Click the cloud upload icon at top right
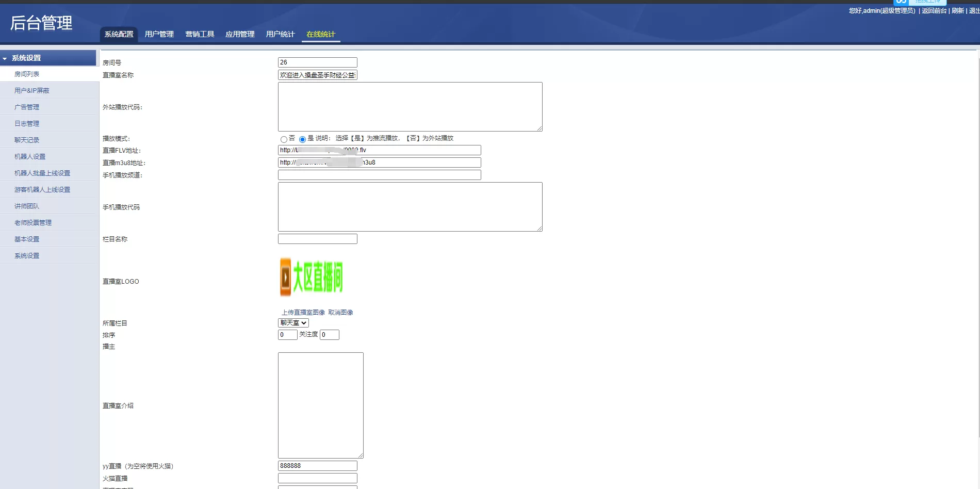The width and height of the screenshot is (980, 489). click(x=901, y=2)
